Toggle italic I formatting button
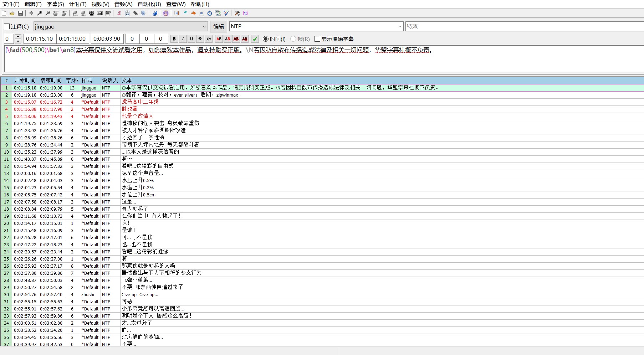644x355 pixels. pos(183,39)
